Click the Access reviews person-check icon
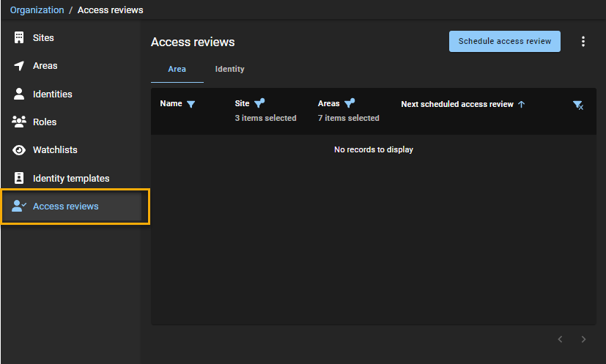The image size is (606, 364). (19, 207)
